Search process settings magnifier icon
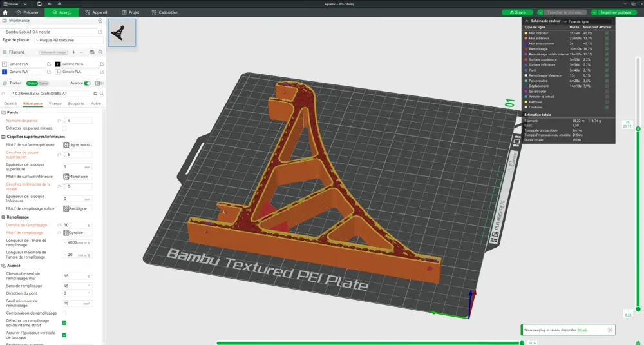Viewport: 644px width, 345px height. (x=102, y=94)
